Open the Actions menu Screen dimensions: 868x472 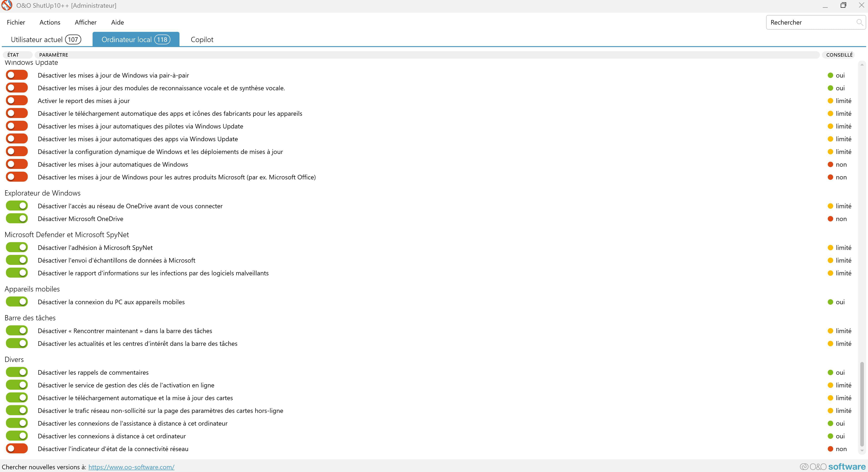tap(50, 22)
